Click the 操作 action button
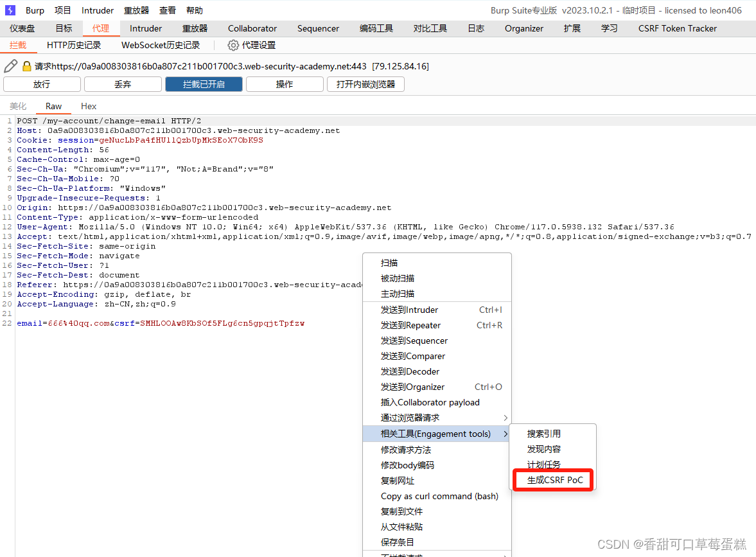The image size is (756, 557). (x=285, y=84)
